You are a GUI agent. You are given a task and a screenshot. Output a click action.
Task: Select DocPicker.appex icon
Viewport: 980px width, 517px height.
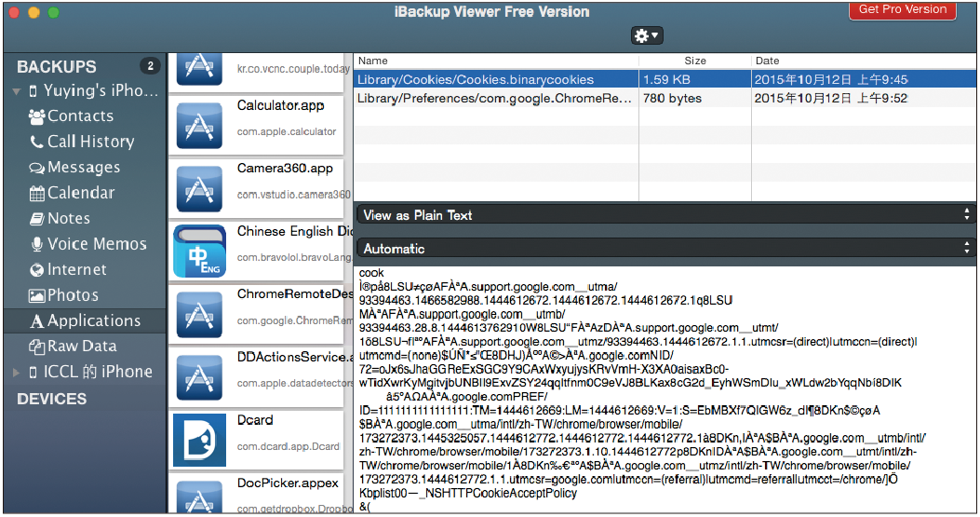tap(199, 497)
